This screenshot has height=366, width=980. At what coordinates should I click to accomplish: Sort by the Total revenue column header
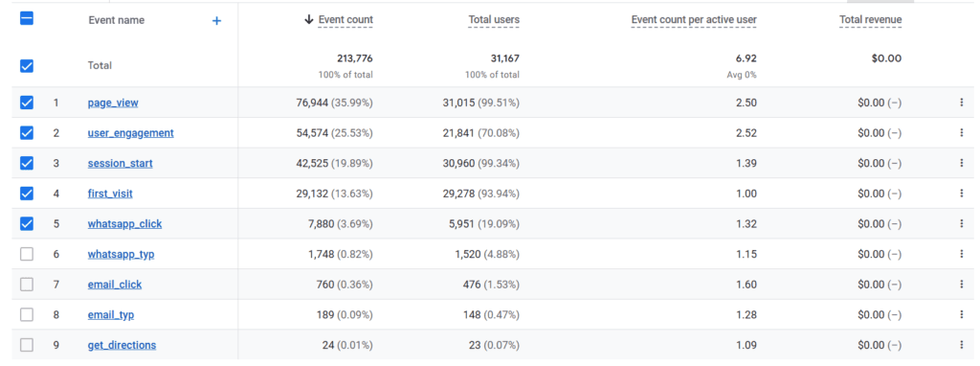[x=871, y=20]
